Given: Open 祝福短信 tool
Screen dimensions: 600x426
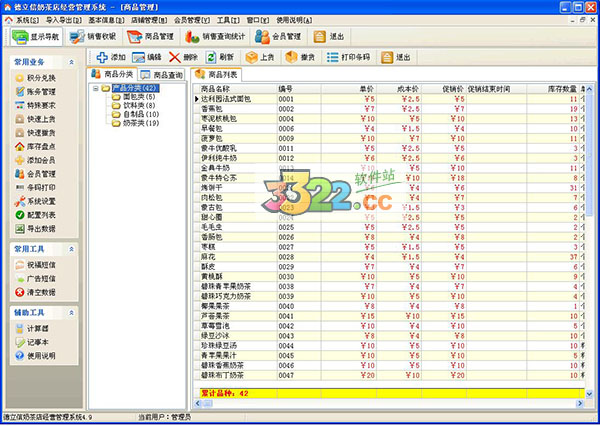Looking at the screenshot, I should coord(36,265).
